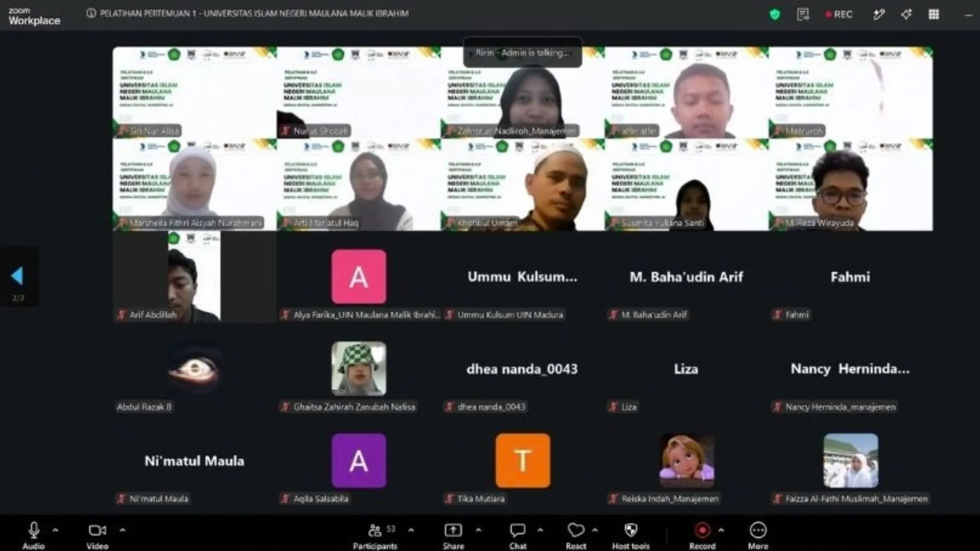The width and height of the screenshot is (980, 551).
Task: Expand Record options caret
Action: tap(721, 530)
